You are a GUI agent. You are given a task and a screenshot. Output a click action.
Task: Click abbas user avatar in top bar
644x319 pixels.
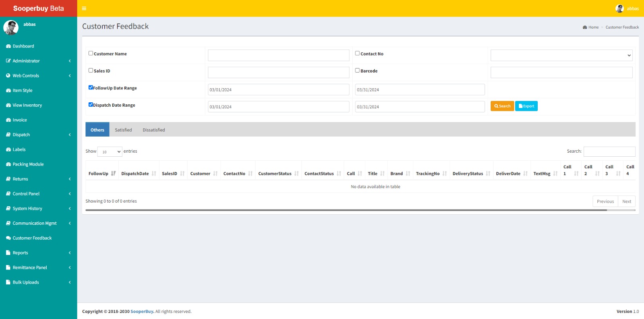pos(619,8)
